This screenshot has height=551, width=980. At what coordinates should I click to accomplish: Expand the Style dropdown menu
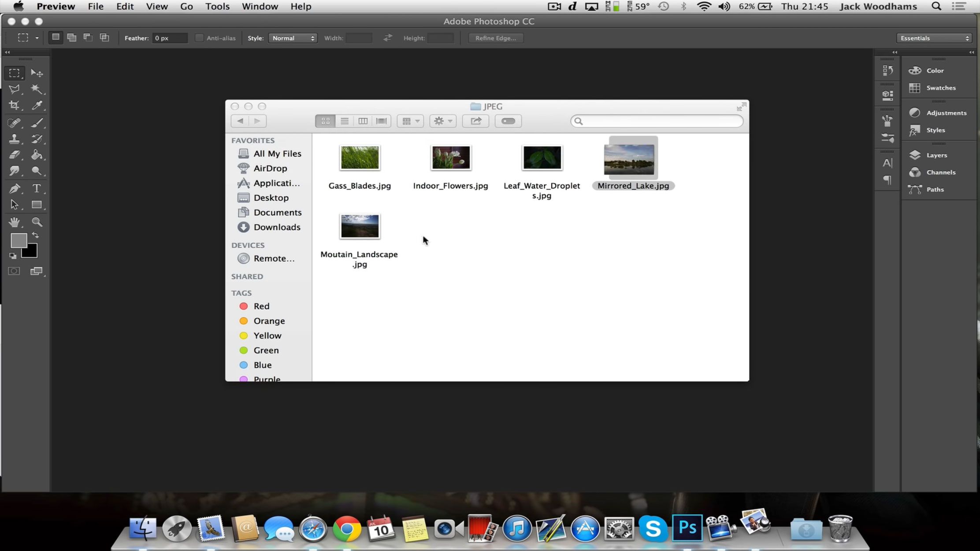(292, 38)
